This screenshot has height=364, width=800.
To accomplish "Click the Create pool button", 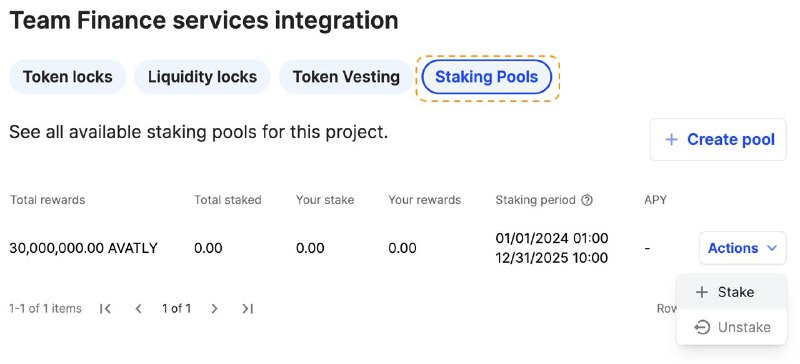I will click(x=718, y=139).
